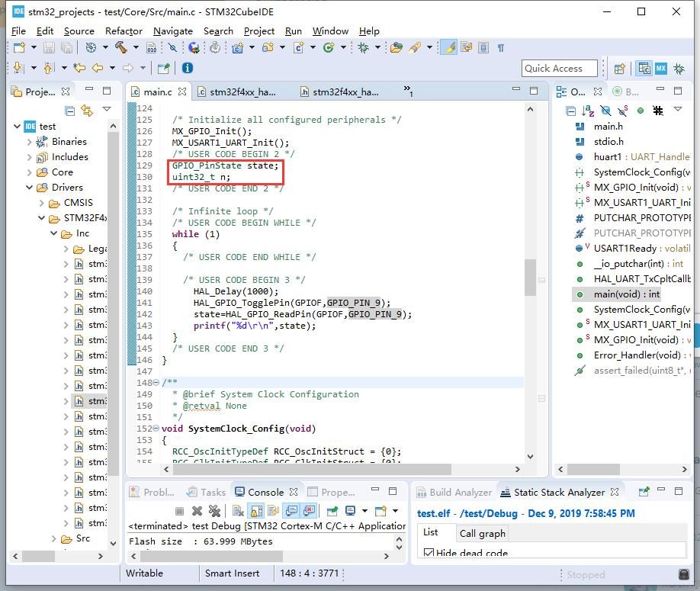Click the Back arrow navigation icon
The width and height of the screenshot is (700, 591).
pos(97,68)
